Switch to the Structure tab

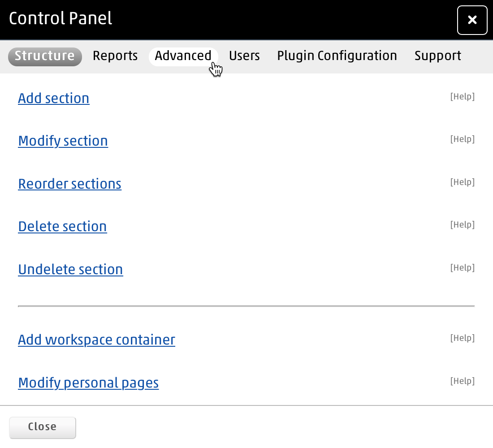click(x=45, y=56)
